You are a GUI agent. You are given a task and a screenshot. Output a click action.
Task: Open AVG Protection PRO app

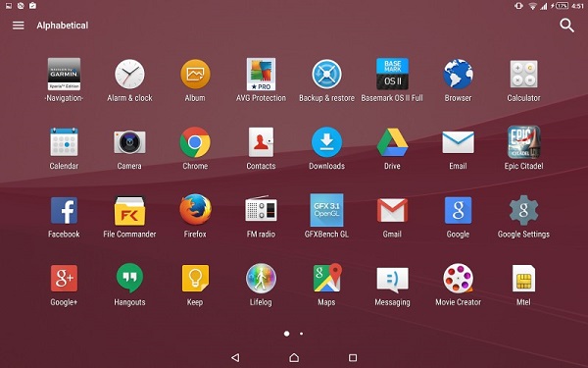pyautogui.click(x=261, y=74)
